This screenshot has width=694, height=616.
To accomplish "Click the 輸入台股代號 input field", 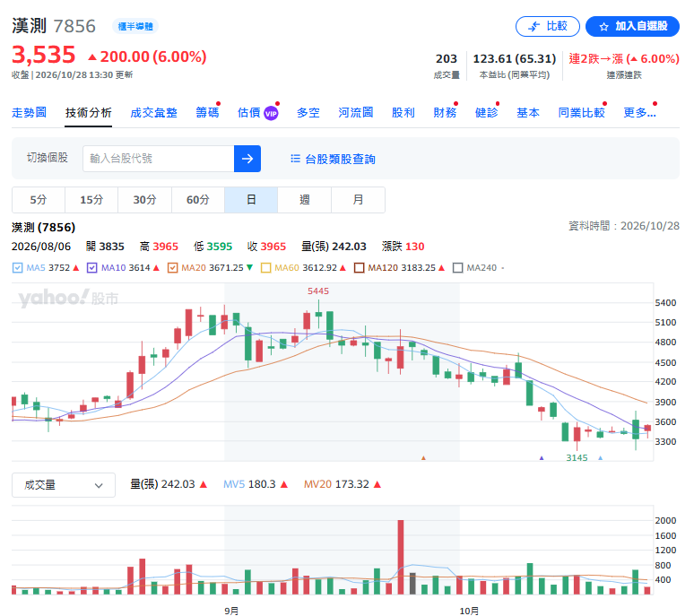I will point(159,159).
